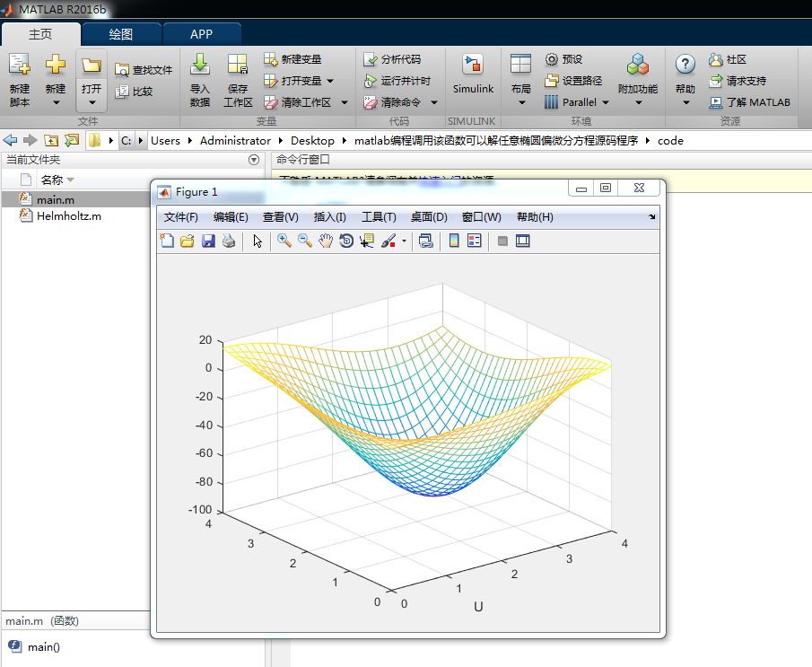812x667 pixels.
Task: Expand the 打开 dropdown arrow
Action: (x=92, y=102)
